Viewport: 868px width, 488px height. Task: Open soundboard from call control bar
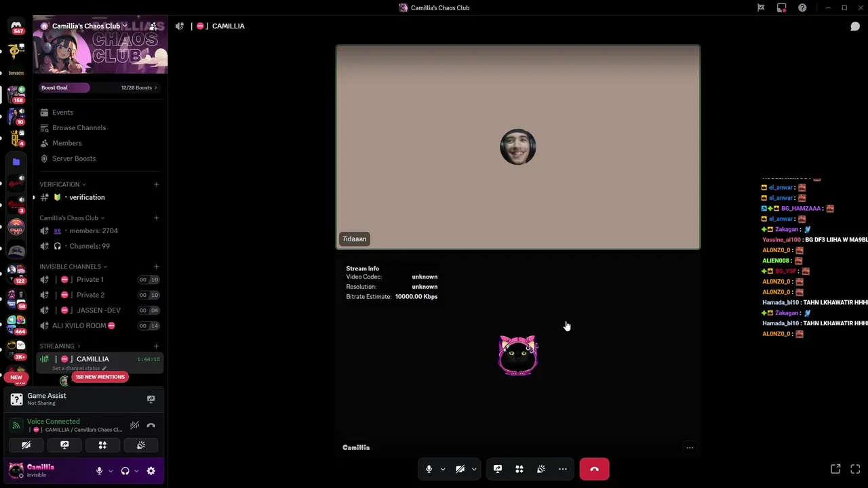tap(541, 469)
